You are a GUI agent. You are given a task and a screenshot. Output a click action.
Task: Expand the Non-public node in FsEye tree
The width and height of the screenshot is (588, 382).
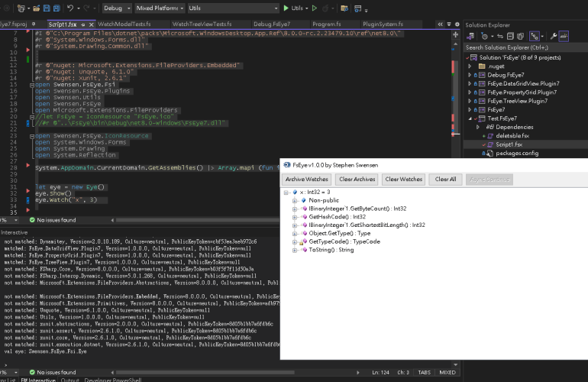(x=293, y=199)
